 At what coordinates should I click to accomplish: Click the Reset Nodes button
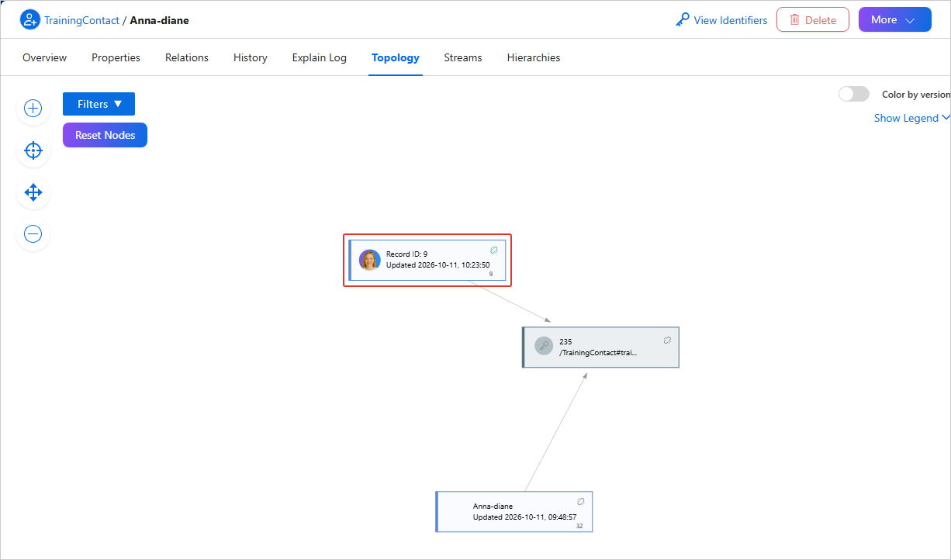[x=105, y=135]
